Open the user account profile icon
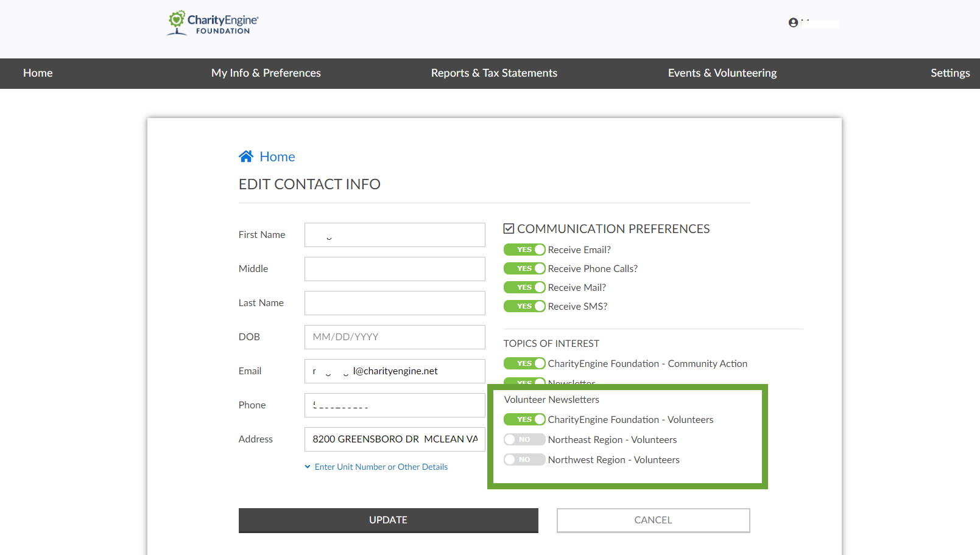Image resolution: width=980 pixels, height=555 pixels. (793, 23)
